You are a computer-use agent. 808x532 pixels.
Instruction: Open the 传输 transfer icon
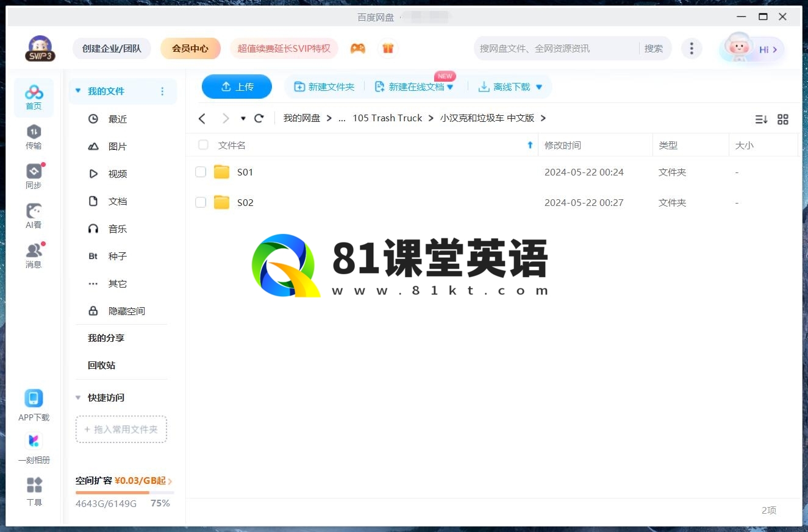[x=34, y=137]
